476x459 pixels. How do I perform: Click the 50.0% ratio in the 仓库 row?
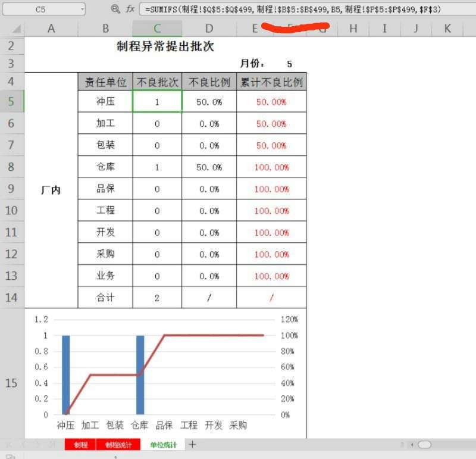[209, 167]
